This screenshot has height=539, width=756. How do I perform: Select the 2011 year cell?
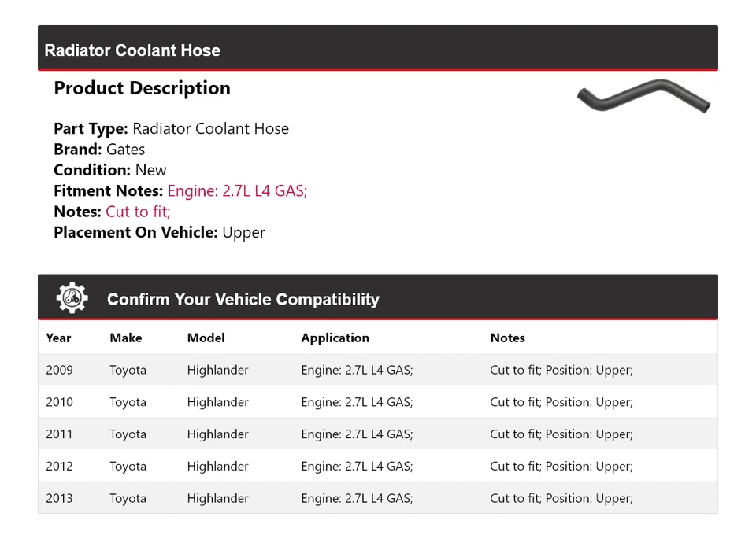[x=59, y=434]
